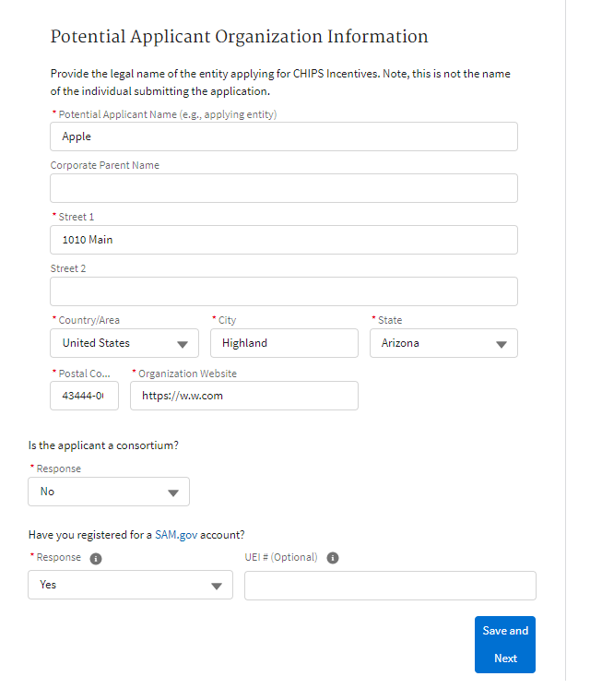Expand the State dropdown showing Arizona

coord(444,343)
